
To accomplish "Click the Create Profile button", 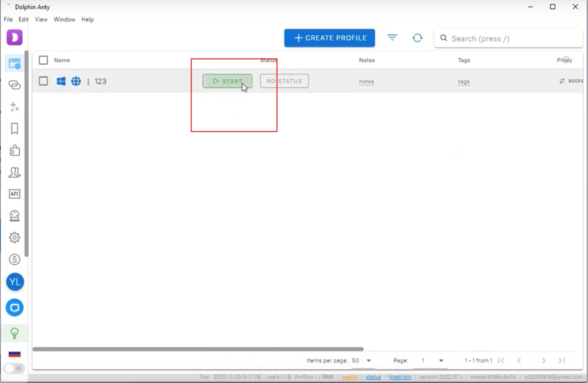I will coord(329,38).
